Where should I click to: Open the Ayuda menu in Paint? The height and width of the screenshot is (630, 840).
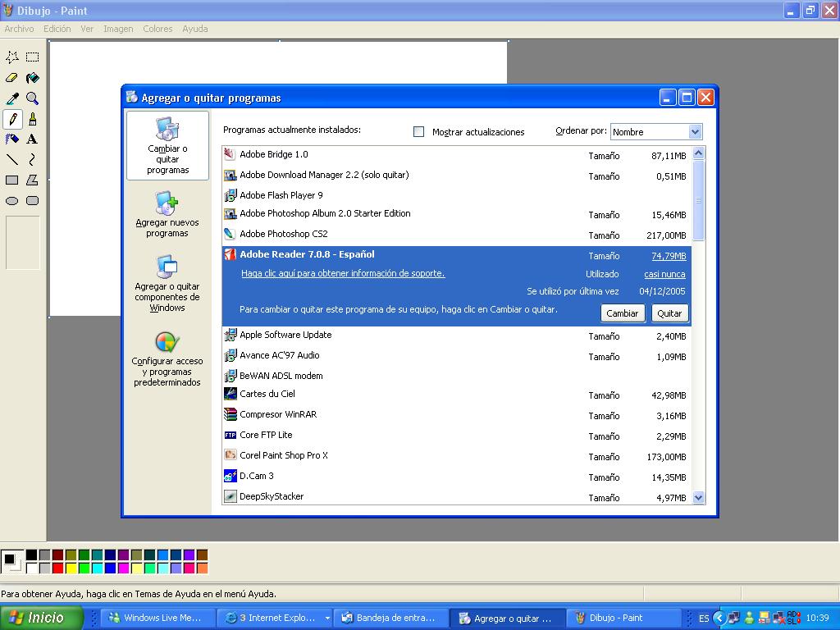coord(194,29)
